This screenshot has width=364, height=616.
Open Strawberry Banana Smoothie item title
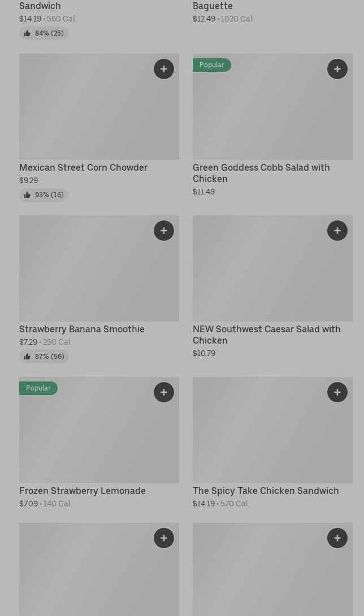click(x=82, y=329)
